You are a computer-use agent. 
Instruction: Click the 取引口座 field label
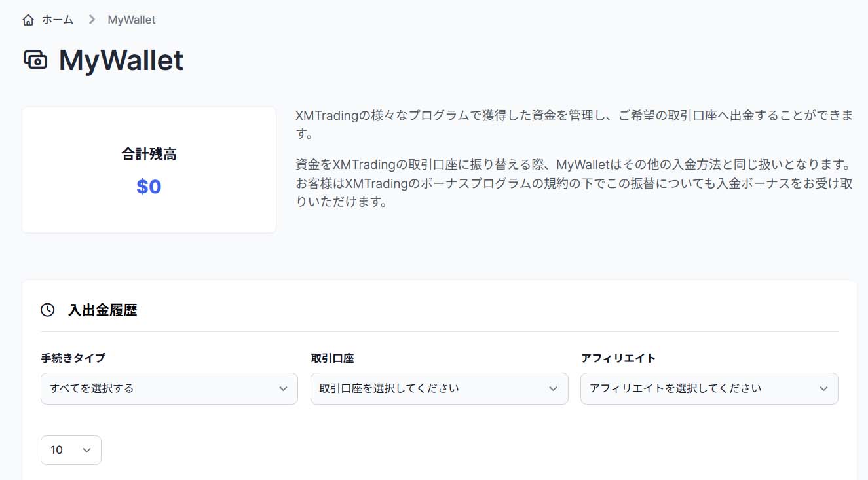tap(332, 358)
